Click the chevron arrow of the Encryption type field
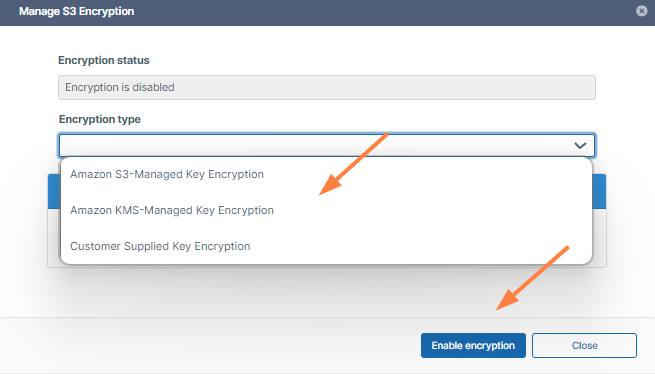Image resolution: width=655 pixels, height=374 pixels. pyautogui.click(x=580, y=145)
